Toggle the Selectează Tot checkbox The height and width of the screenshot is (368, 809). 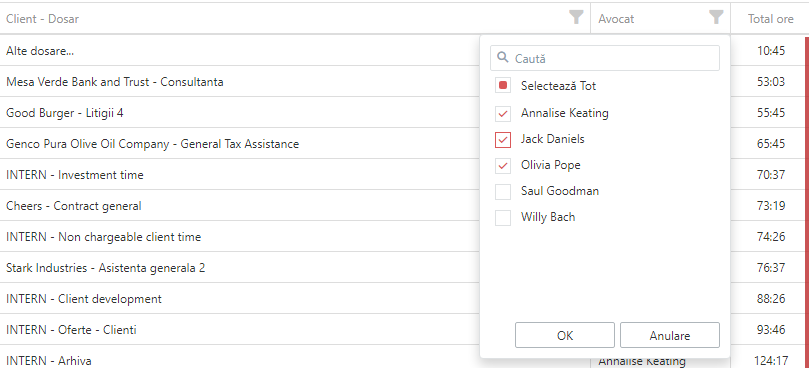click(x=503, y=86)
